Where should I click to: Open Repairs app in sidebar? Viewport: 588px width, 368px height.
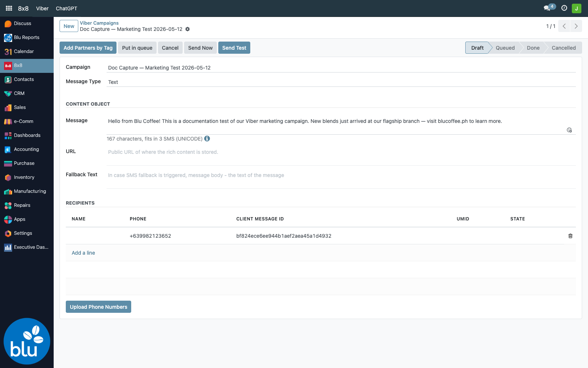(27, 205)
